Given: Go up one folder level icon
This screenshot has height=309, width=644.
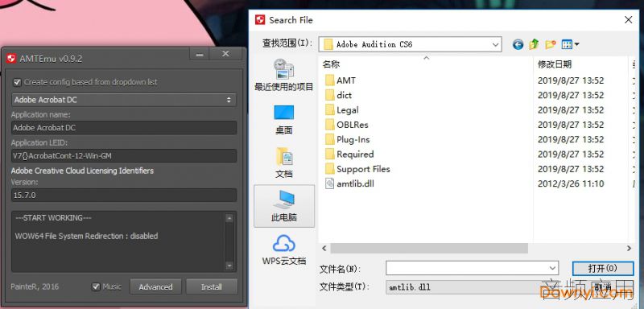Looking at the screenshot, I should point(534,44).
